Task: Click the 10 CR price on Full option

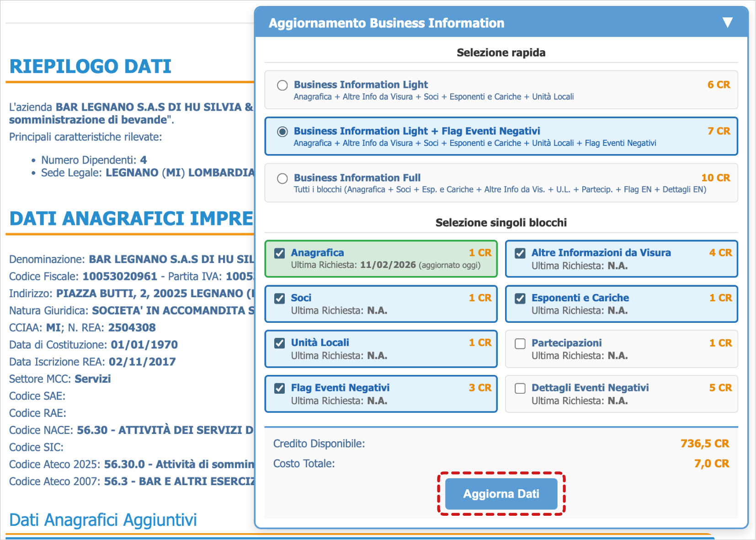Action: [x=715, y=178]
